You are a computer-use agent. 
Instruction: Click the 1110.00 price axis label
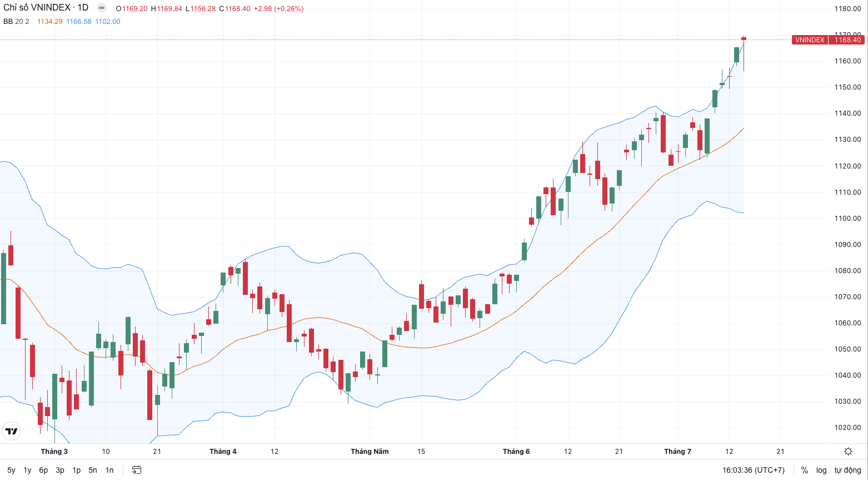pos(847,192)
